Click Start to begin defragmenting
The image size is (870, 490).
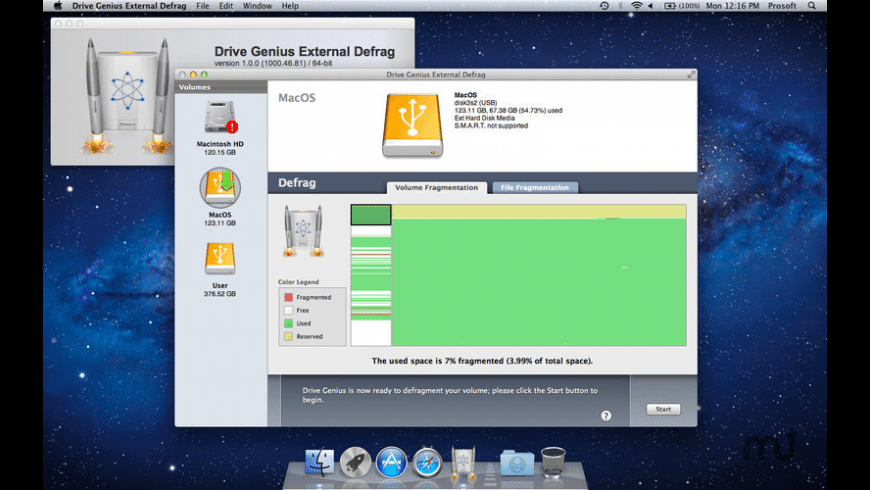tap(663, 409)
